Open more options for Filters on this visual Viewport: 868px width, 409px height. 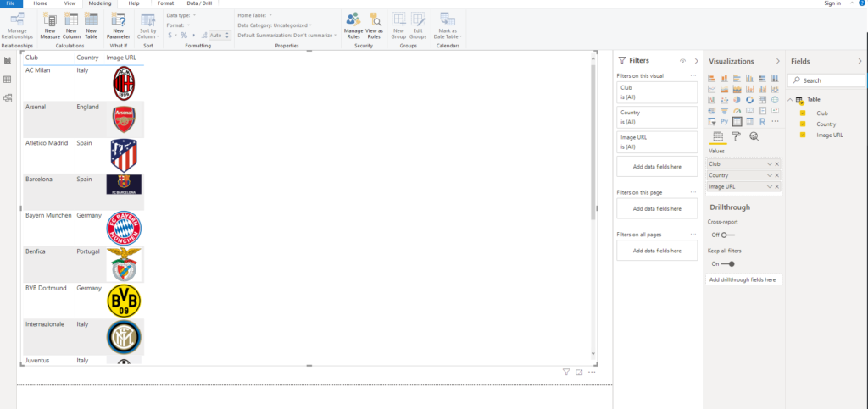[693, 75]
